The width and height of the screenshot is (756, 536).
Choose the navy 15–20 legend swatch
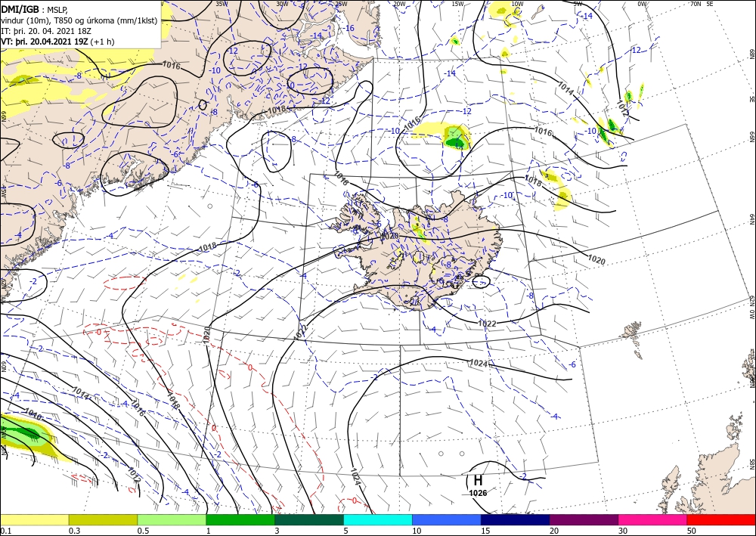(x=516, y=519)
